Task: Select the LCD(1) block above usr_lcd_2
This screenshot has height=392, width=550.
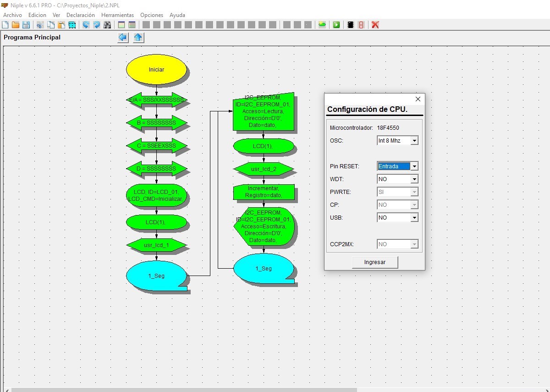Action: 264,146
